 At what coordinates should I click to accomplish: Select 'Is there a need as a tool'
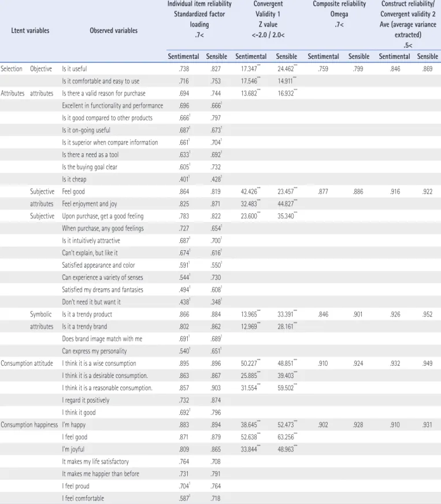pyautogui.click(x=90, y=154)
